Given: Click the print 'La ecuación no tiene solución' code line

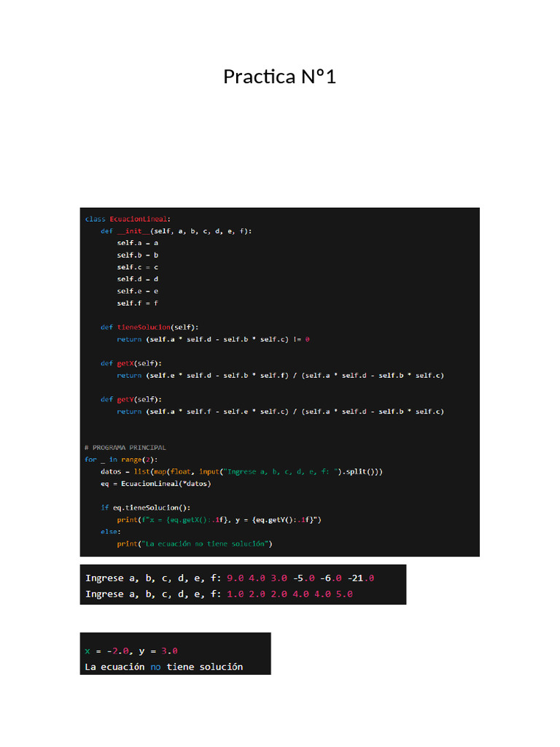Looking at the screenshot, I should [195, 544].
